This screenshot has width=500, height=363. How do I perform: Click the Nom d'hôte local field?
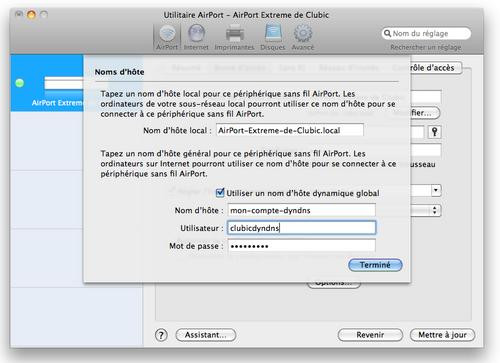click(290, 130)
